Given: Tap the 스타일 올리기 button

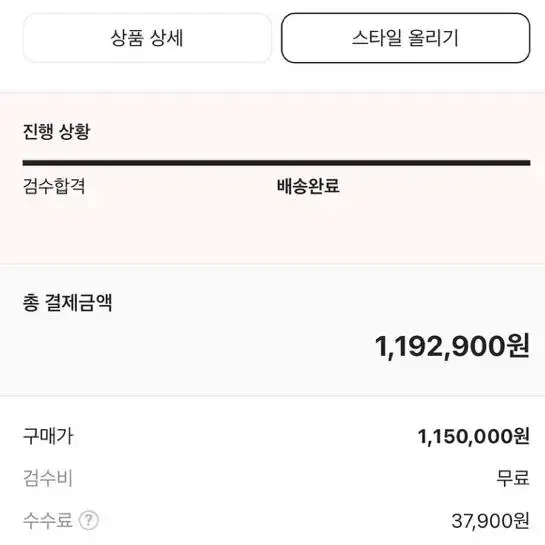Looking at the screenshot, I should (406, 38).
